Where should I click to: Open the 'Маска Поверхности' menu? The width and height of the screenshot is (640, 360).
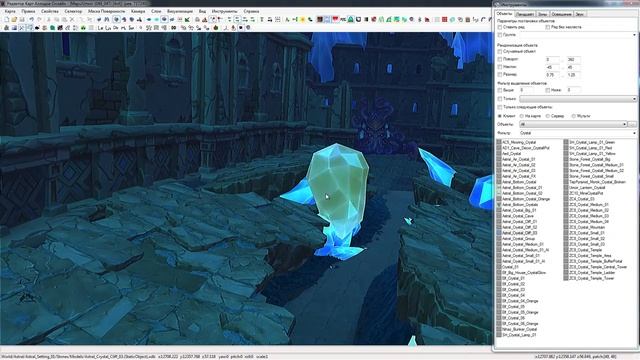107,11
